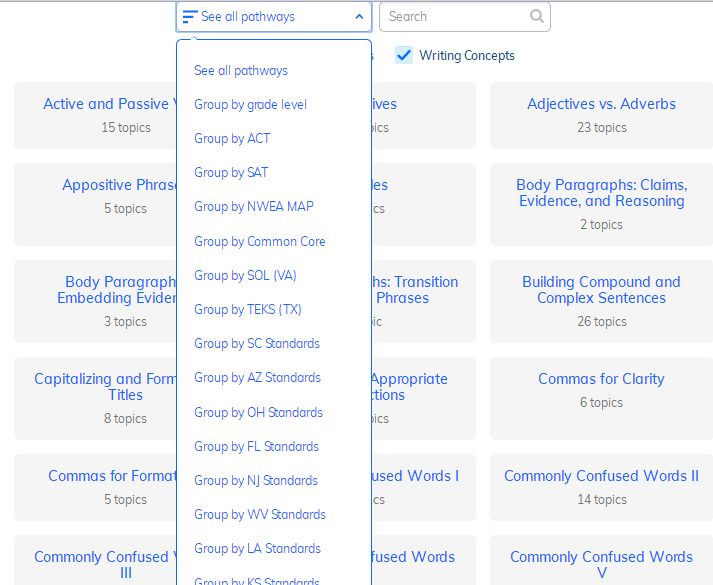Choose Group by grade level
This screenshot has width=713, height=585.
(250, 105)
